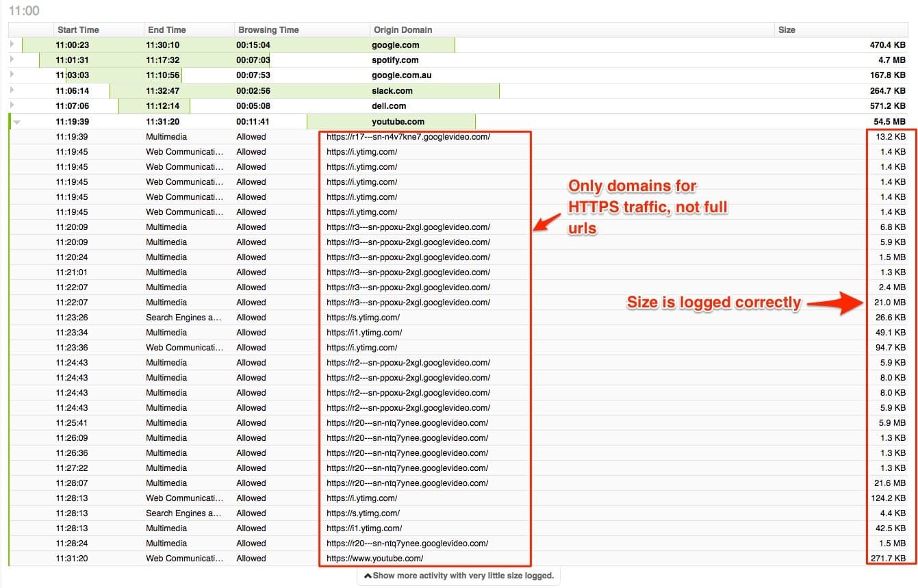Click the 124.2 KB size value
The image size is (918, 588).
pos(889,498)
